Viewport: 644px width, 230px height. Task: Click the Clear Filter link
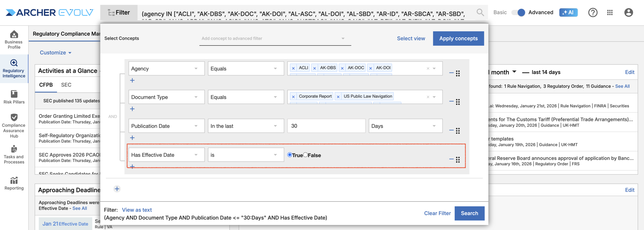[x=437, y=213]
